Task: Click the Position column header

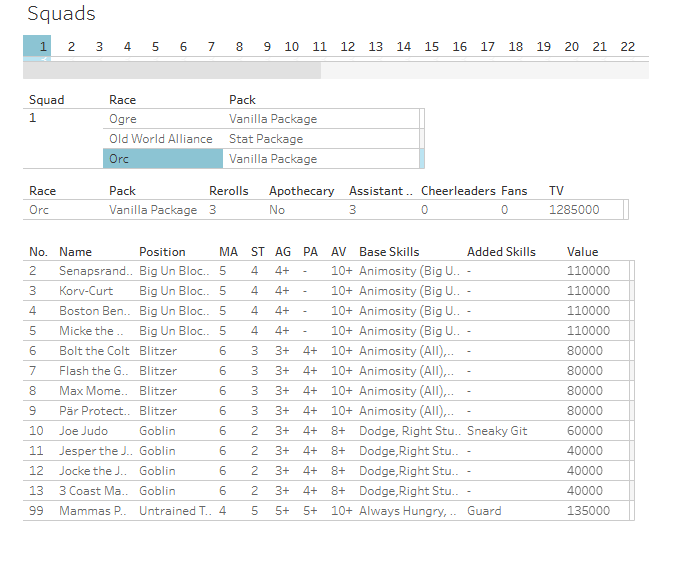Action: 162,252
